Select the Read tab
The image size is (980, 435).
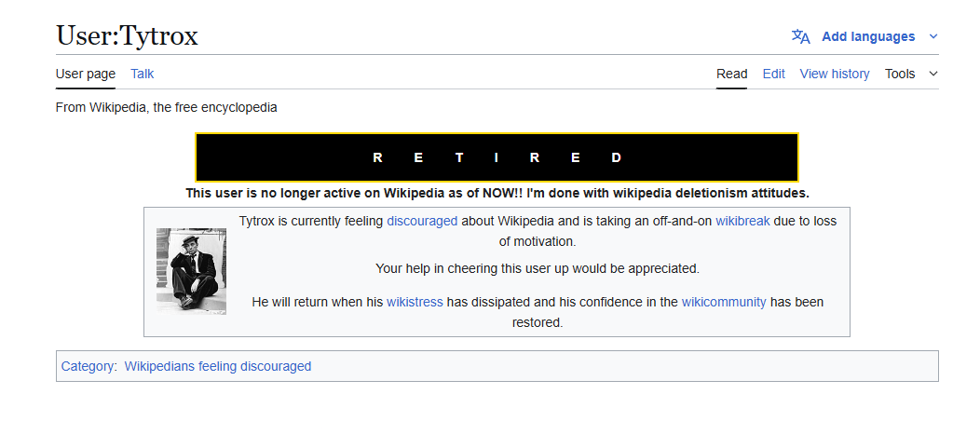732,74
